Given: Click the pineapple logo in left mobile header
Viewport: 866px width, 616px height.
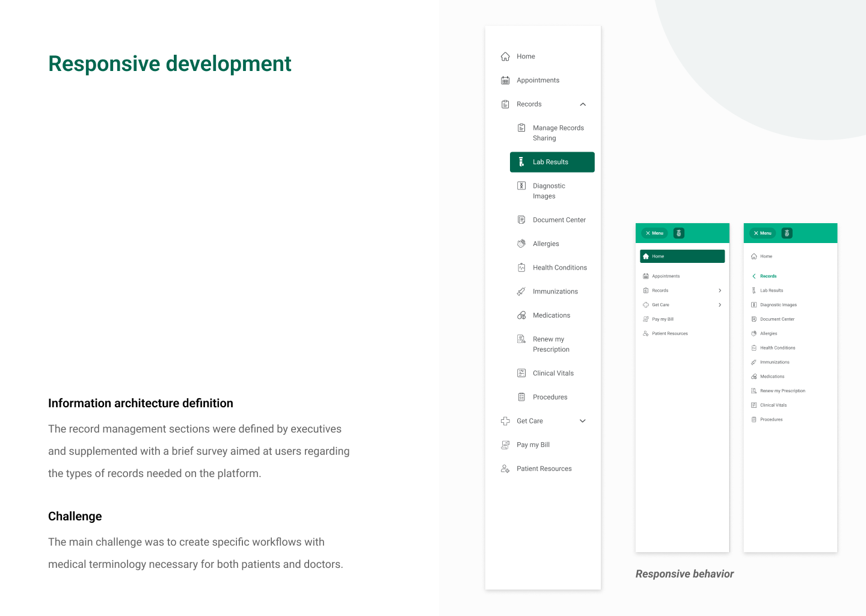Looking at the screenshot, I should pos(679,233).
